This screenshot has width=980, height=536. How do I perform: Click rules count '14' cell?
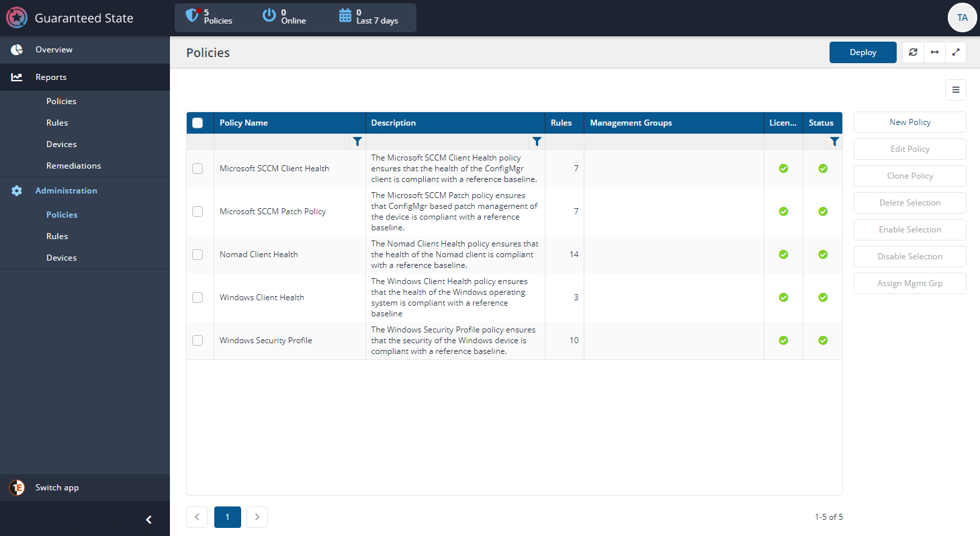pyautogui.click(x=564, y=255)
